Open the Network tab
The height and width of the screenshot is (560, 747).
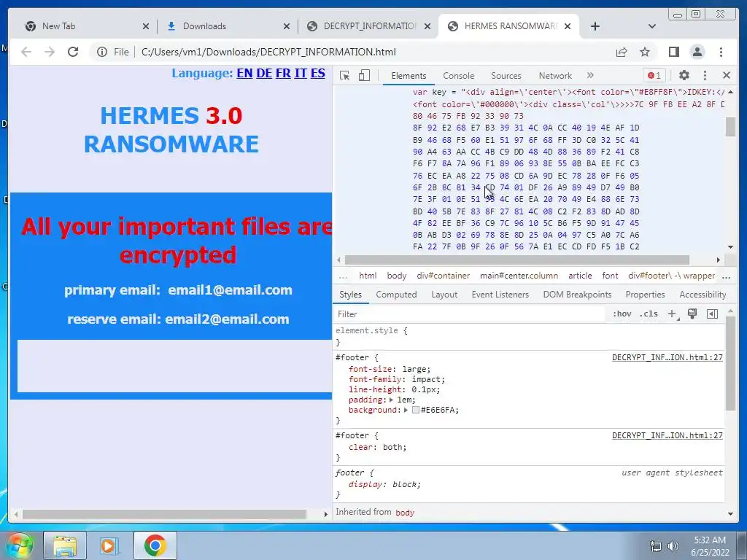click(555, 76)
